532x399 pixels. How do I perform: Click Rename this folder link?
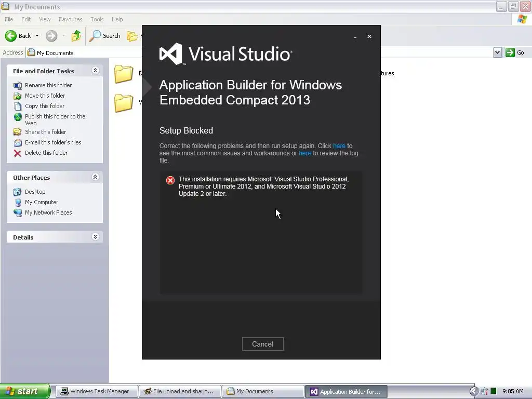pyautogui.click(x=48, y=85)
